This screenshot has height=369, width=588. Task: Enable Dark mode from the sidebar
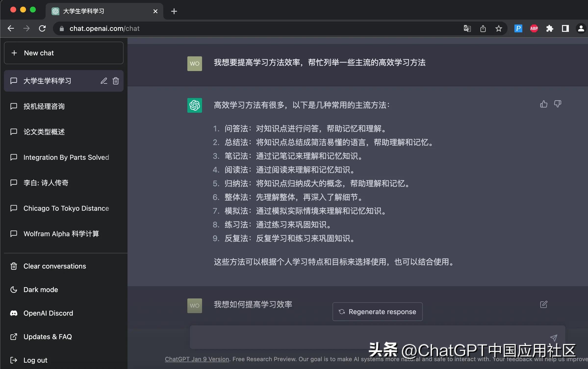click(41, 289)
